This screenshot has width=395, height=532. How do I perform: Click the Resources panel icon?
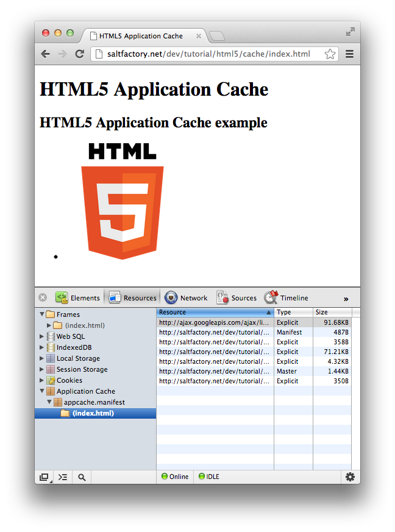click(x=115, y=297)
